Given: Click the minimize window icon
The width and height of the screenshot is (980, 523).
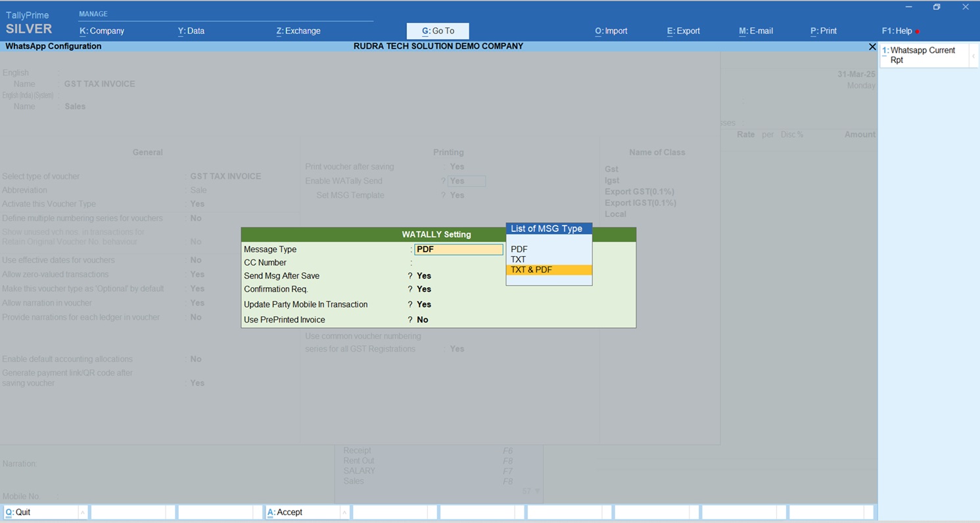Looking at the screenshot, I should click(x=908, y=7).
